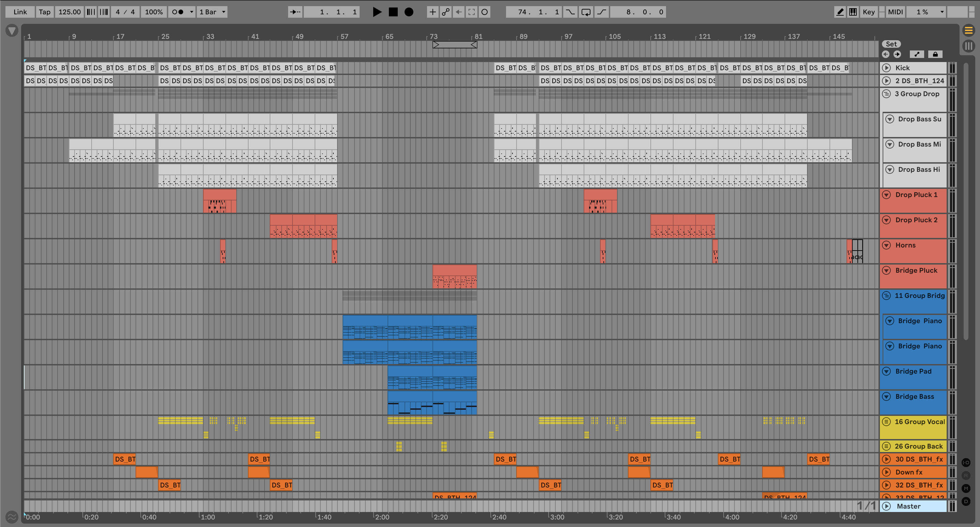Switch to Arrangement view via the yellow lines icon

click(968, 30)
